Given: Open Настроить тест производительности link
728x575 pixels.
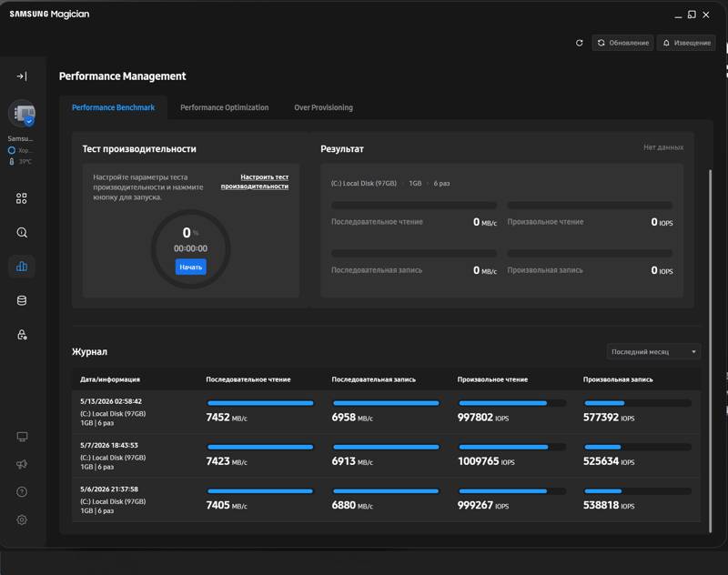Looking at the screenshot, I should pyautogui.click(x=255, y=181).
